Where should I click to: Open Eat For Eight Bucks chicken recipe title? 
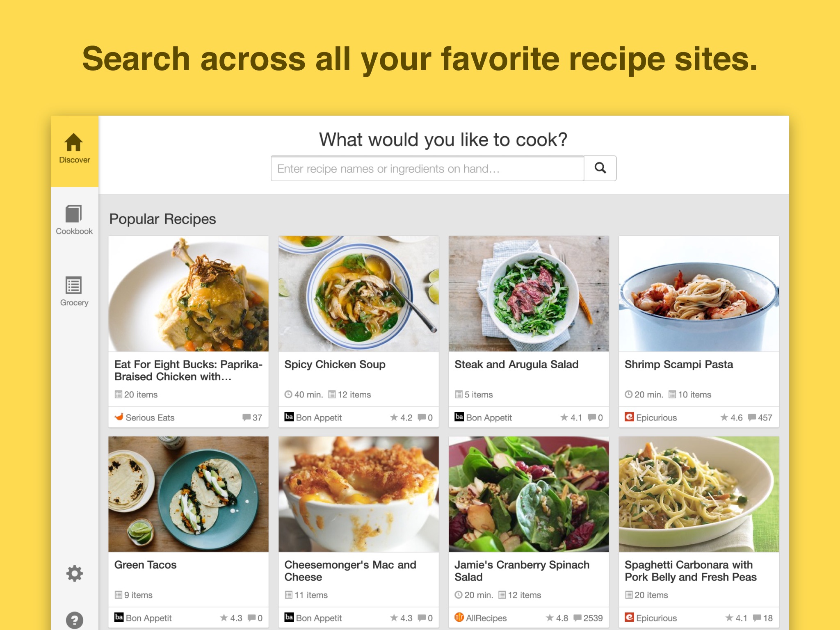click(x=188, y=370)
